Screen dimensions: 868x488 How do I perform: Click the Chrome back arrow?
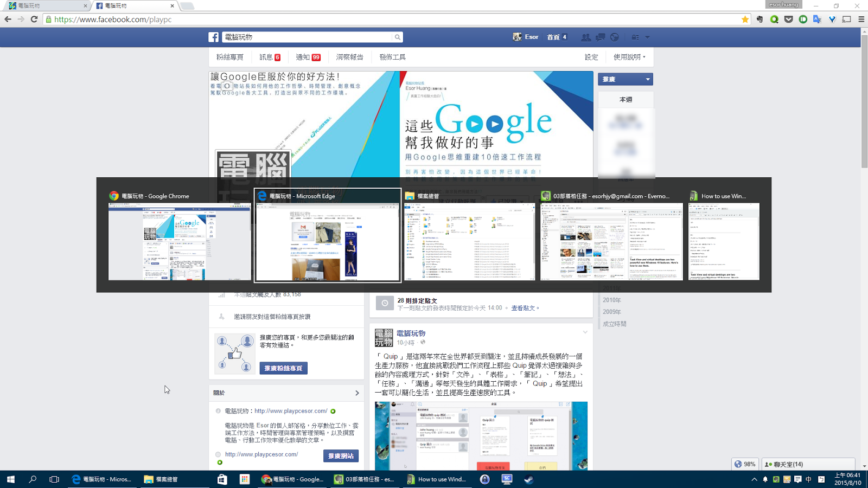click(8, 20)
